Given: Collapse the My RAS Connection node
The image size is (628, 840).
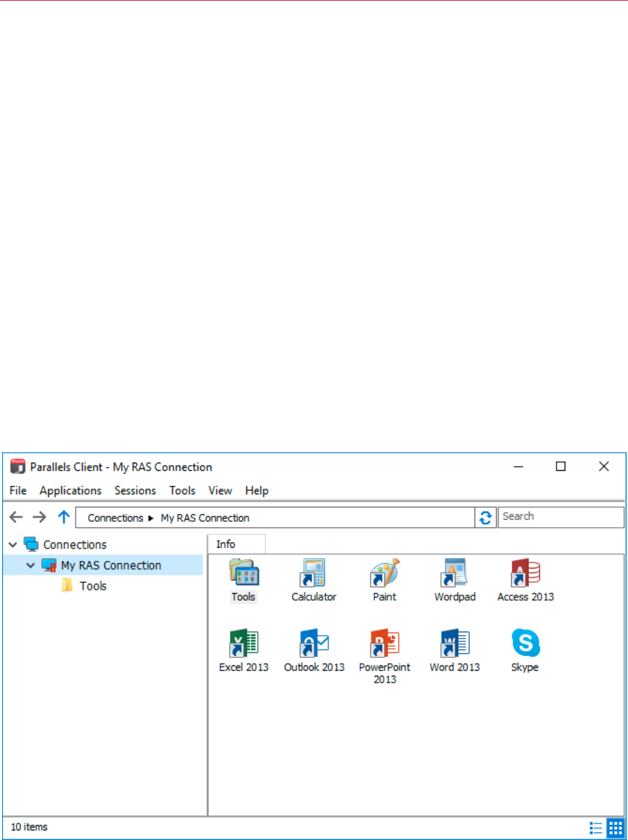Looking at the screenshot, I should [x=30, y=565].
